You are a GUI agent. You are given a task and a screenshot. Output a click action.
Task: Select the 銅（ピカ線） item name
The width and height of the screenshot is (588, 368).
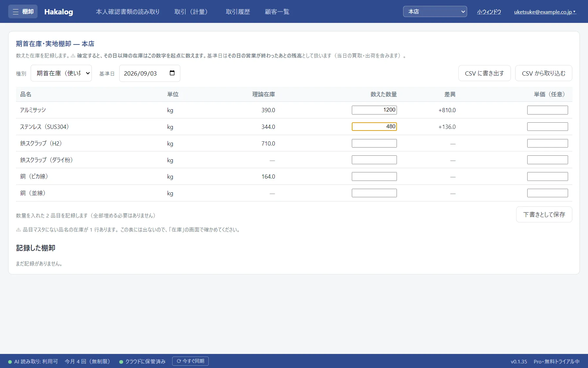pos(35,177)
